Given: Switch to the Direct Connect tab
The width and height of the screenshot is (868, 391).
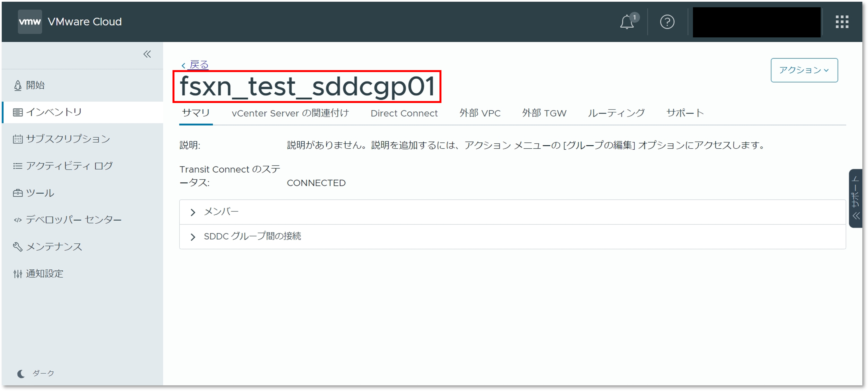Looking at the screenshot, I should tap(404, 113).
